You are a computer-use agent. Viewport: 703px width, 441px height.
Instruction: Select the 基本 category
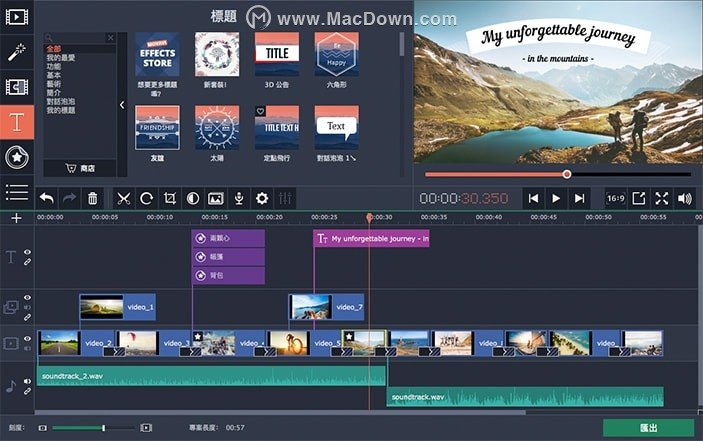[x=53, y=75]
